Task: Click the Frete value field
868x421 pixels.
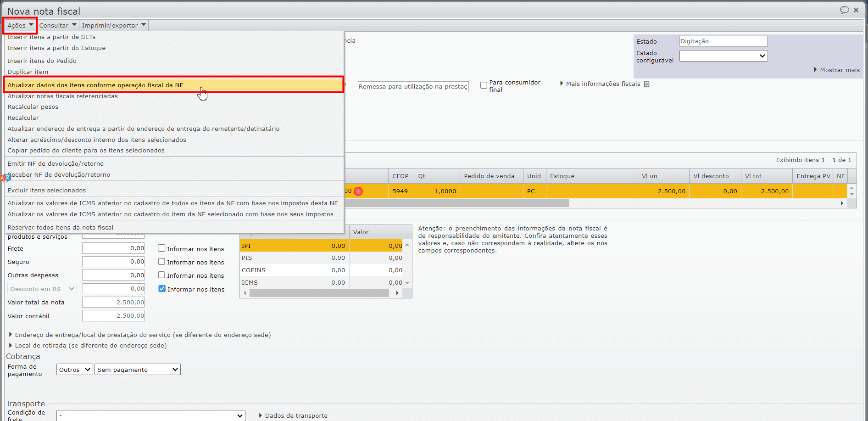Action: point(113,248)
